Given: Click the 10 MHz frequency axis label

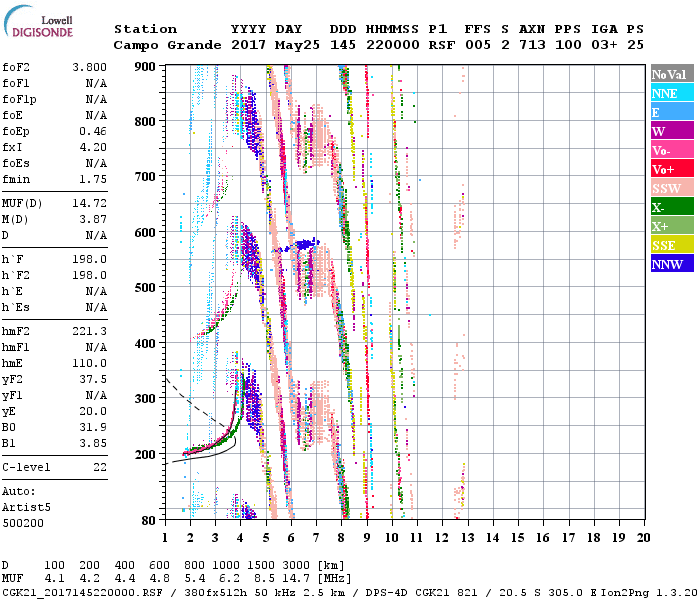Looking at the screenshot, I should tap(392, 538).
